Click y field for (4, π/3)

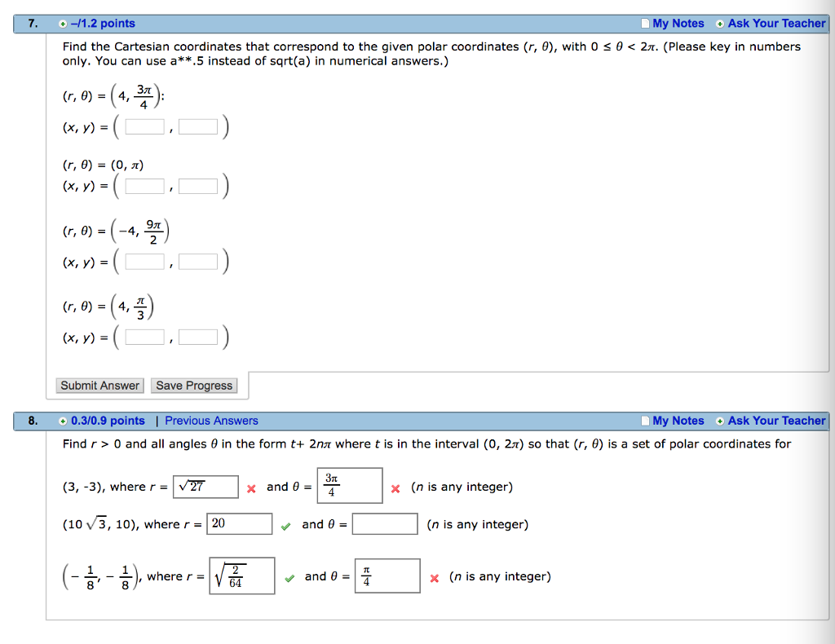point(198,337)
